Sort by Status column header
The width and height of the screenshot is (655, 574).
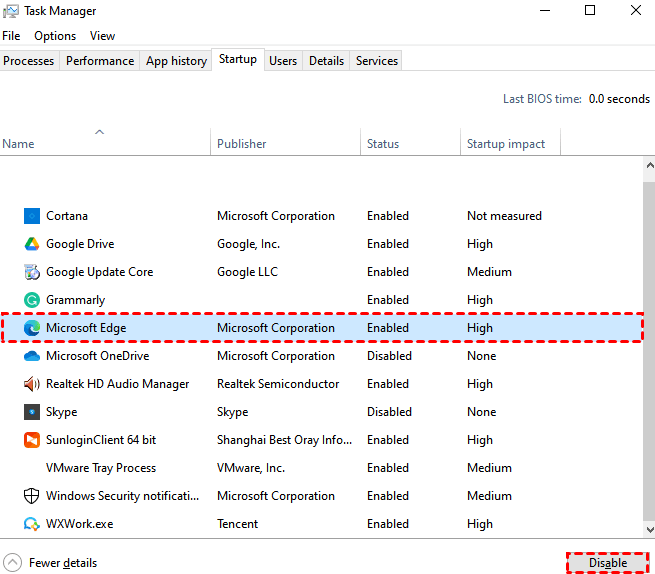point(383,144)
